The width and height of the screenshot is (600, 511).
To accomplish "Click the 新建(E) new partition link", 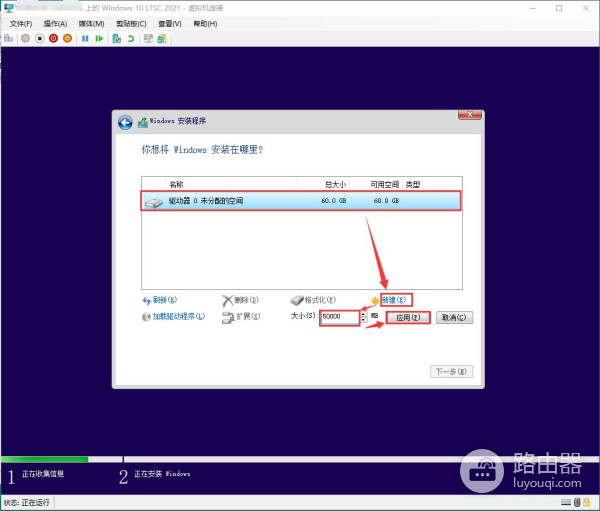I will tap(395, 299).
